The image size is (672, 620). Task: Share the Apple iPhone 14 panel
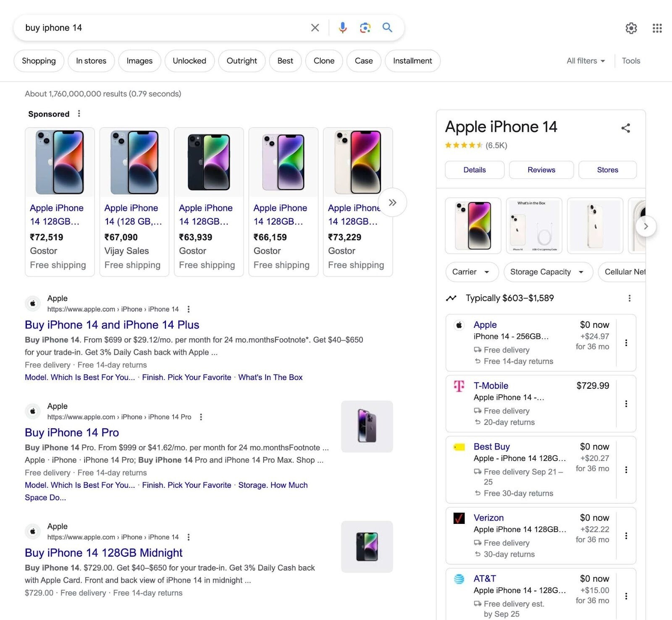point(626,128)
